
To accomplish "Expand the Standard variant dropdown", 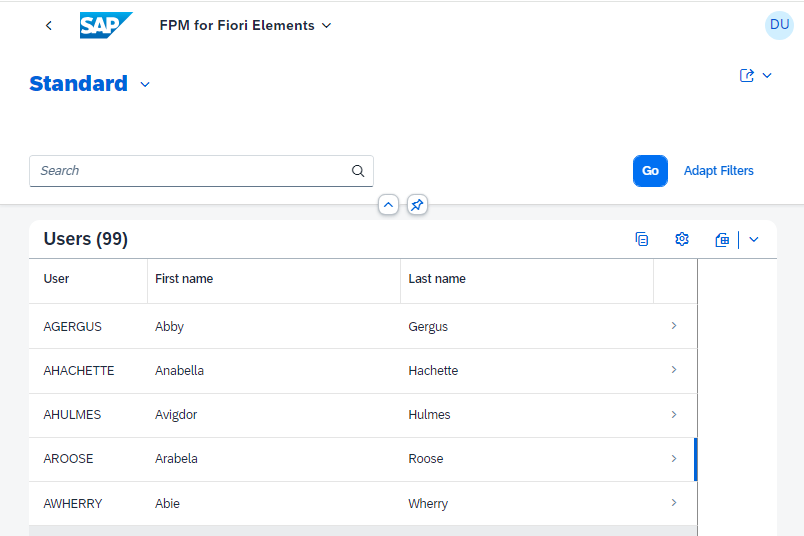I will pos(145,85).
